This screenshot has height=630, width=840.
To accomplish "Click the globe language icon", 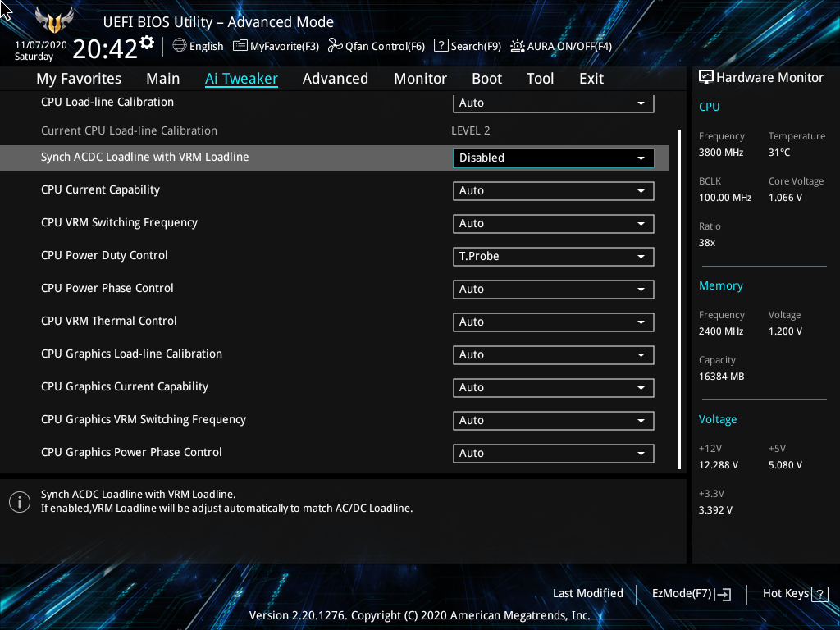I will pos(180,46).
